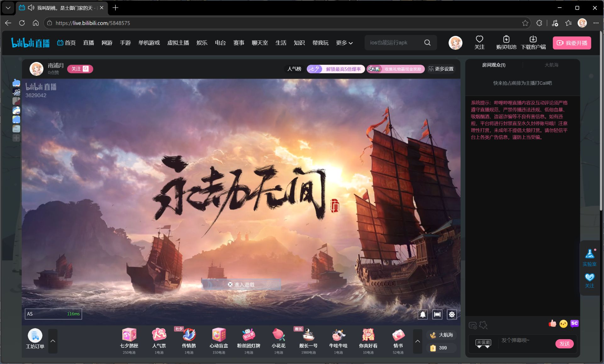Follow 南浦月 with the pink 关注 button
The height and width of the screenshot is (364, 604).
pos(80,69)
